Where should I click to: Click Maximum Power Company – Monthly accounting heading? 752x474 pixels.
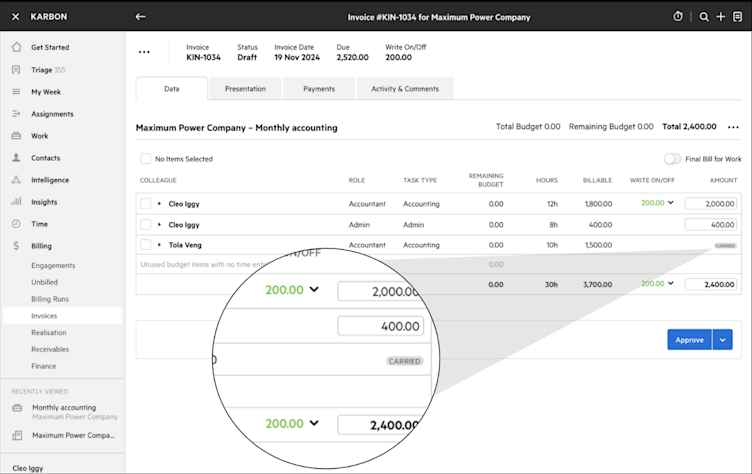[x=236, y=128]
